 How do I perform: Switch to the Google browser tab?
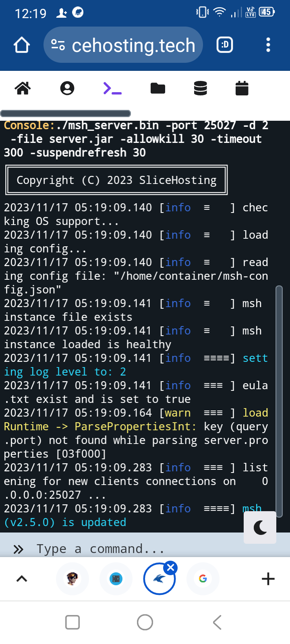[203, 579]
